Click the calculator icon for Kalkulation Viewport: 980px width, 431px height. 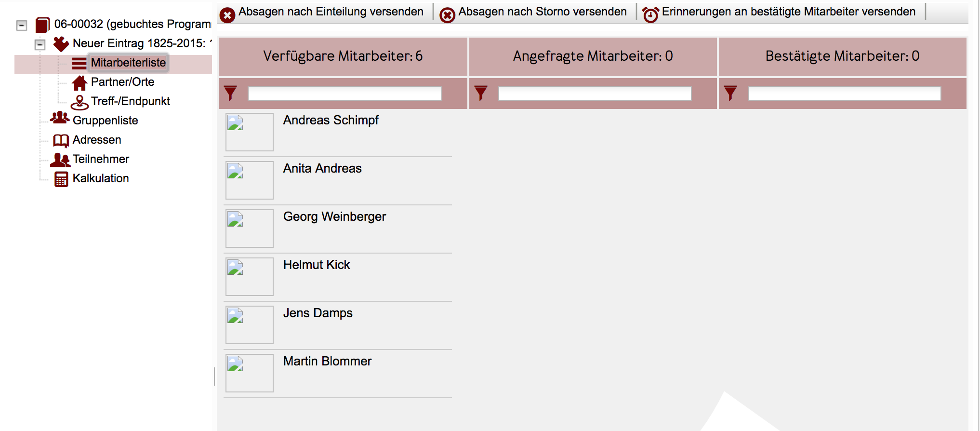tap(61, 179)
